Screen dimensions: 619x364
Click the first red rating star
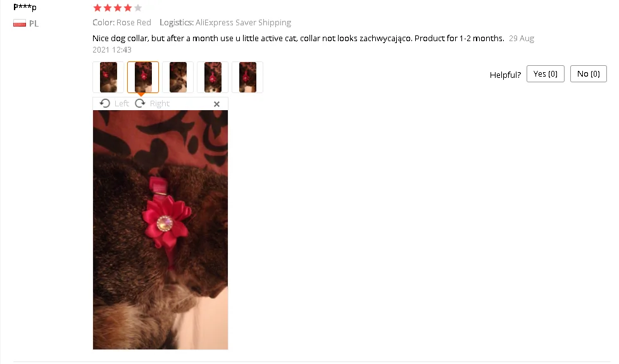click(x=97, y=8)
